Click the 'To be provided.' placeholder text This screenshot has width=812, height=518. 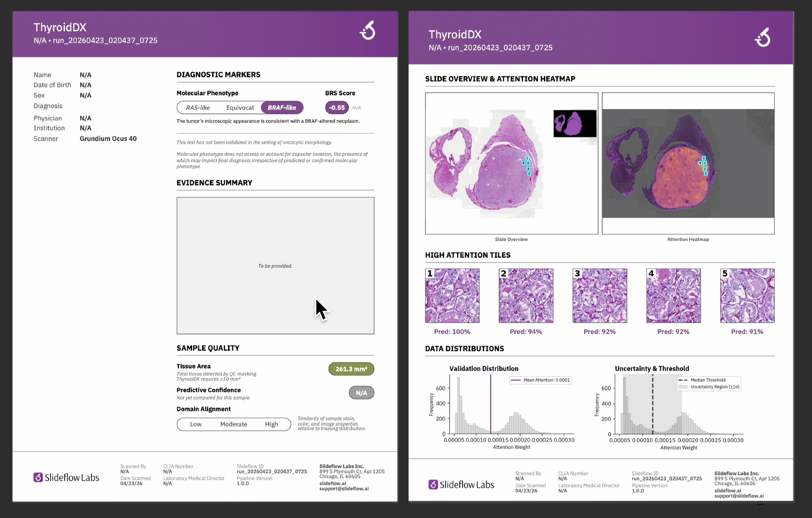click(275, 266)
